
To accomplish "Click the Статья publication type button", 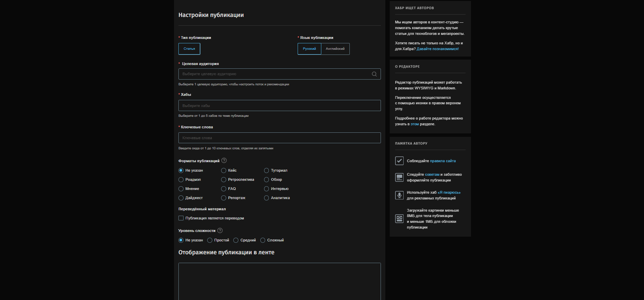I will (189, 49).
